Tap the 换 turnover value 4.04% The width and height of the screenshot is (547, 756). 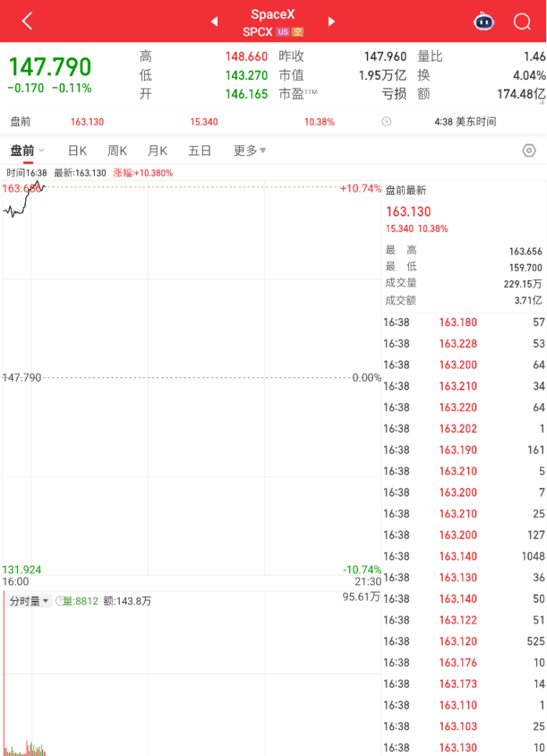click(x=529, y=75)
